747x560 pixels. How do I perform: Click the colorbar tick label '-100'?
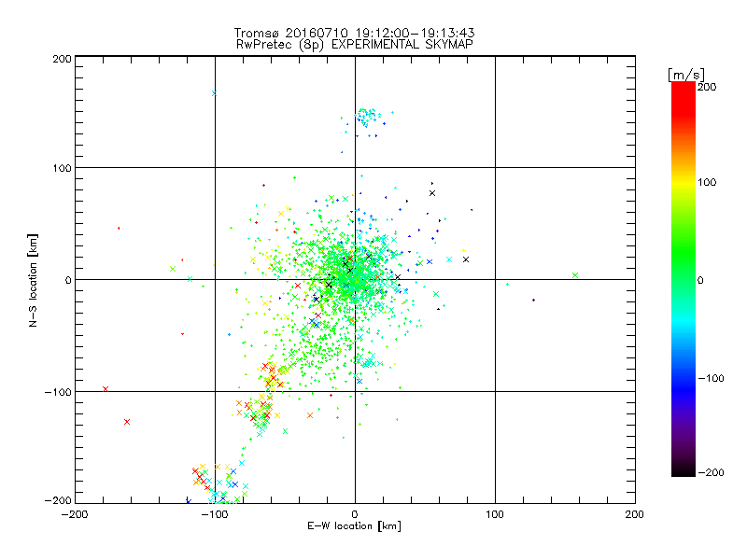[x=711, y=378]
